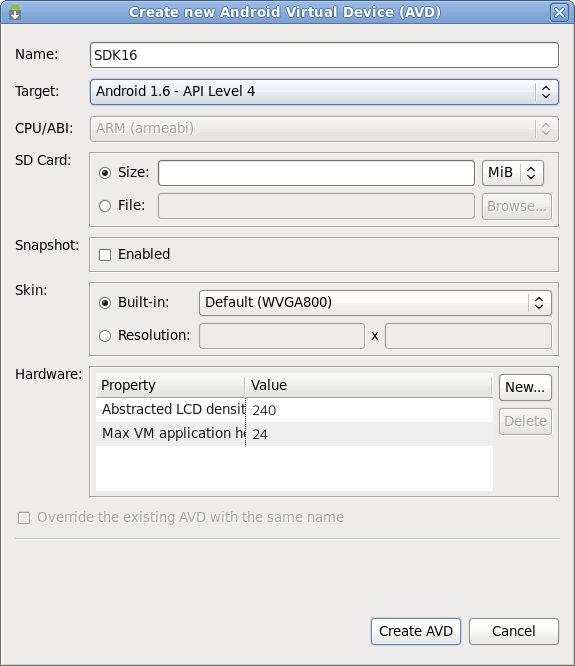Click the heap size value 24
Screen dimensions: 575x666
[260, 435]
